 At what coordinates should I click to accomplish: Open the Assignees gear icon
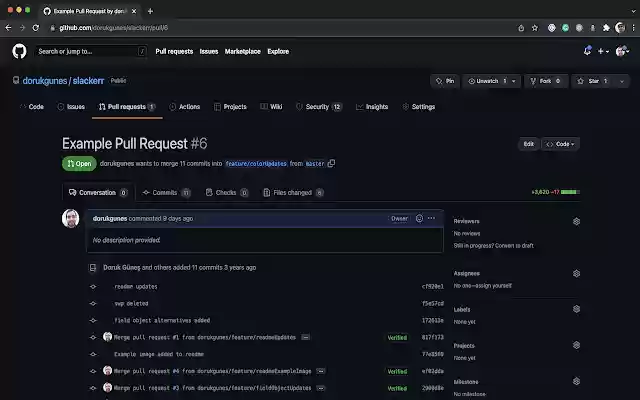[576, 273]
